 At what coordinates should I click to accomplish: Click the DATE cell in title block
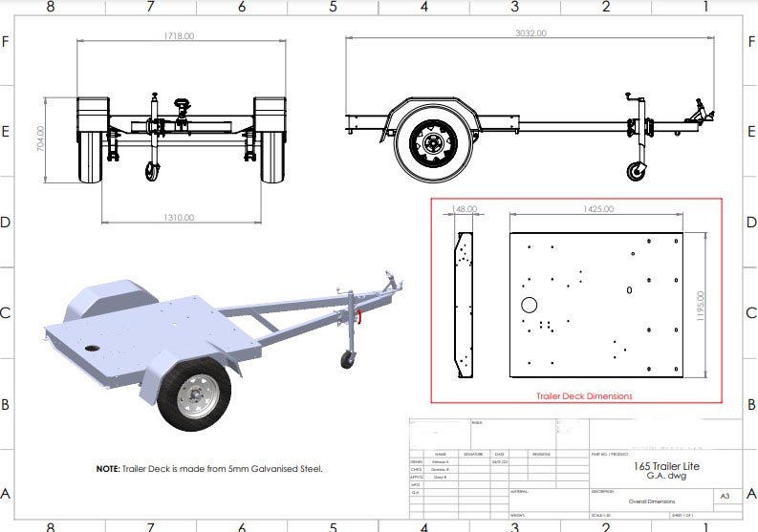pos(500,454)
